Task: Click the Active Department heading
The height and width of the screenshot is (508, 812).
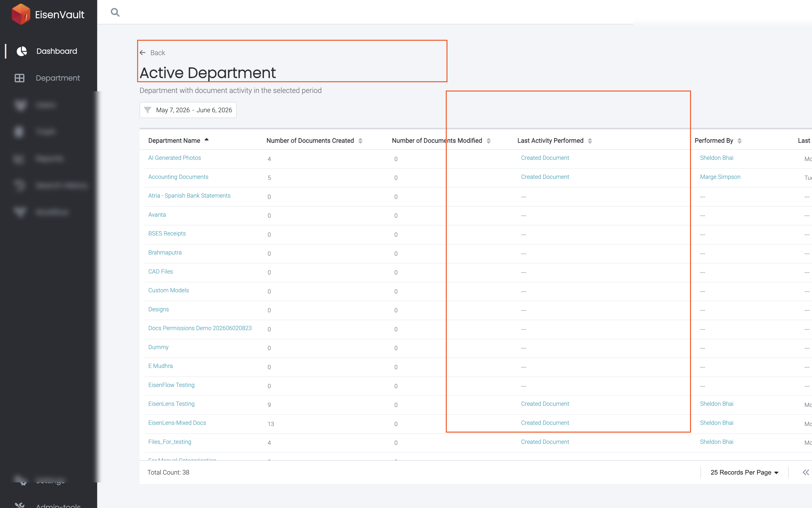Action: coord(208,72)
